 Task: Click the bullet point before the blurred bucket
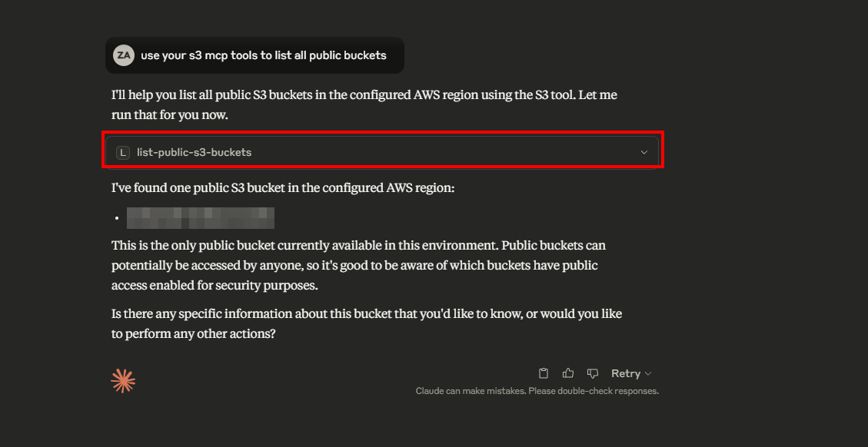coord(117,219)
